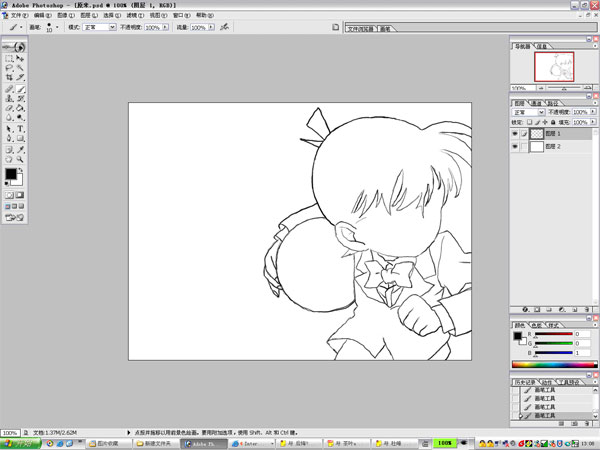Toggle lock all
This screenshot has height=450, width=600.
(x=553, y=122)
